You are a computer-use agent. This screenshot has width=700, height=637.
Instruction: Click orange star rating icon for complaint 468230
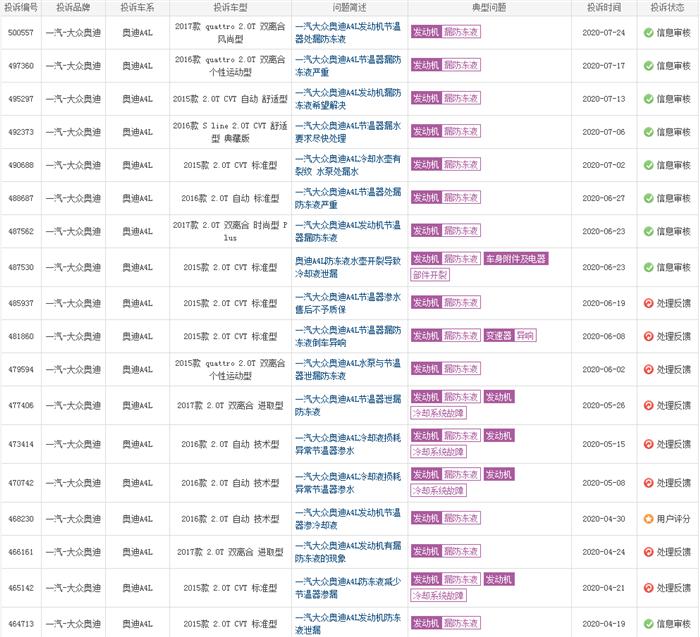pos(648,519)
